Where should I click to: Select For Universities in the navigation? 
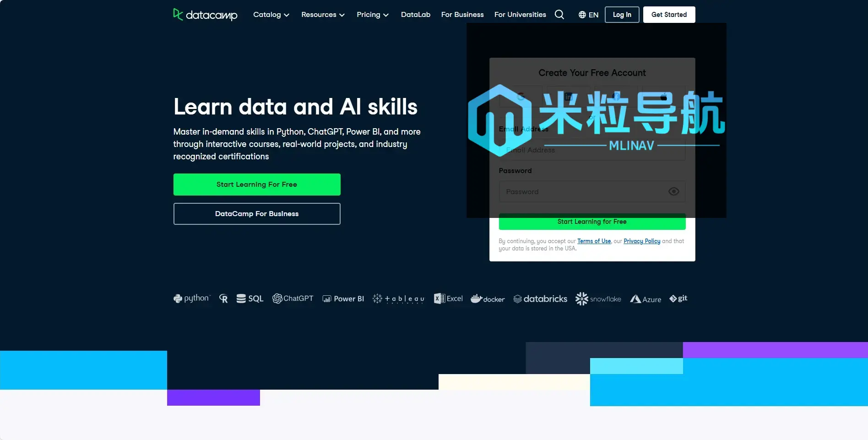[520, 14]
